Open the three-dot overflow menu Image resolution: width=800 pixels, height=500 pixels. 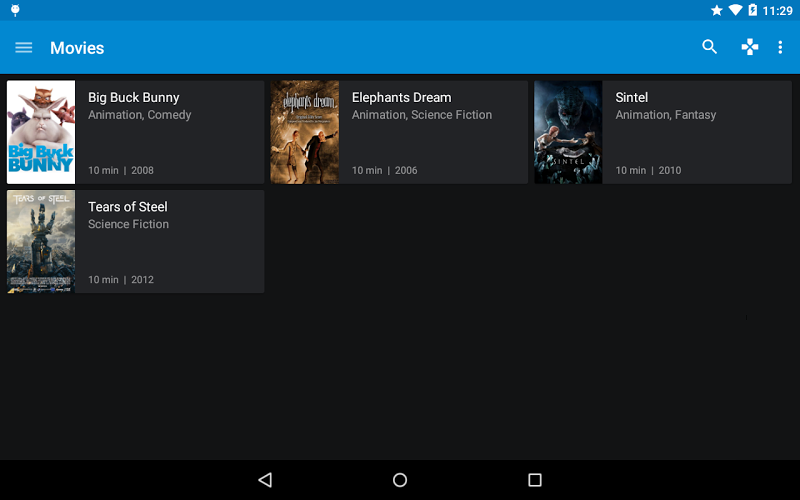(x=781, y=47)
